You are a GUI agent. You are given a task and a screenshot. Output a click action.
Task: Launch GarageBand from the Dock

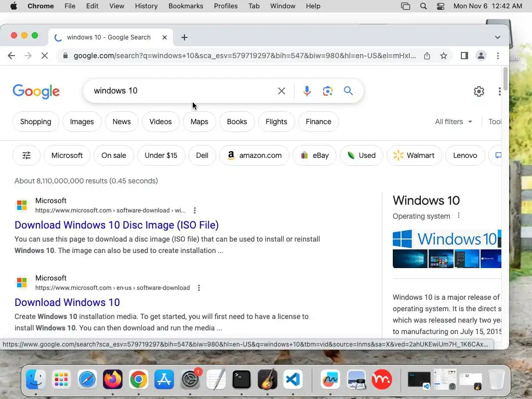tap(268, 379)
